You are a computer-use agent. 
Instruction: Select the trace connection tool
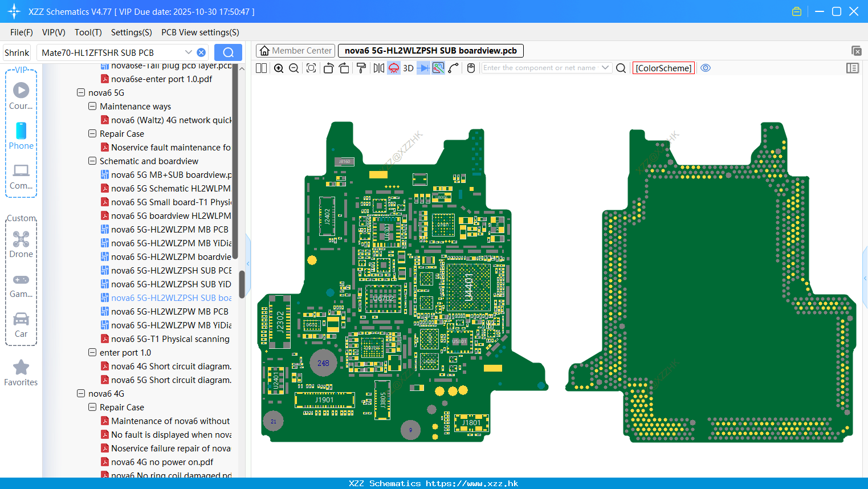pyautogui.click(x=454, y=68)
